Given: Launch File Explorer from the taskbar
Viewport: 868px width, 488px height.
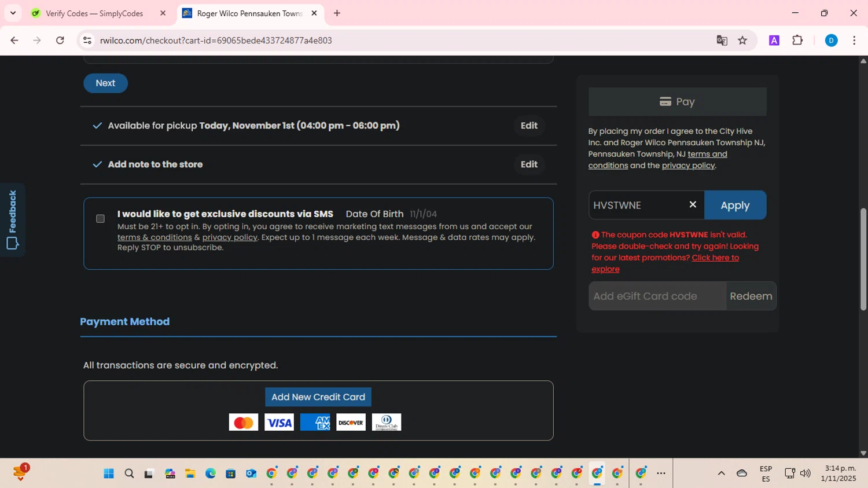Looking at the screenshot, I should point(190,474).
